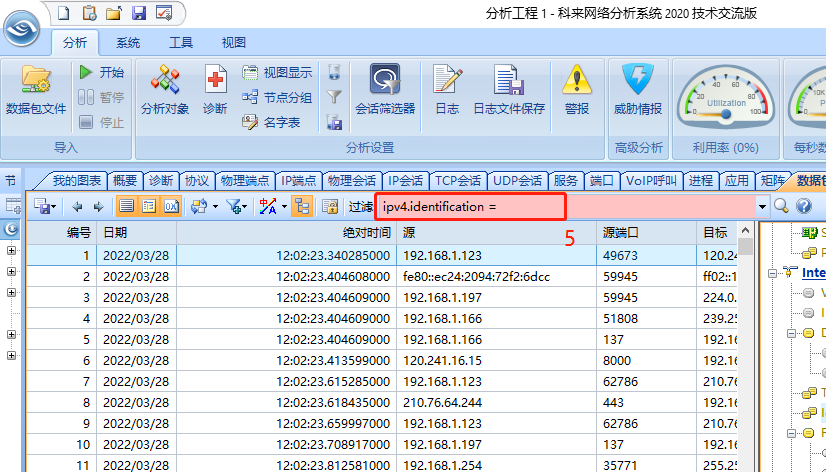Open the 会话筛选器 session filter
The width and height of the screenshot is (826, 472).
click(x=385, y=90)
